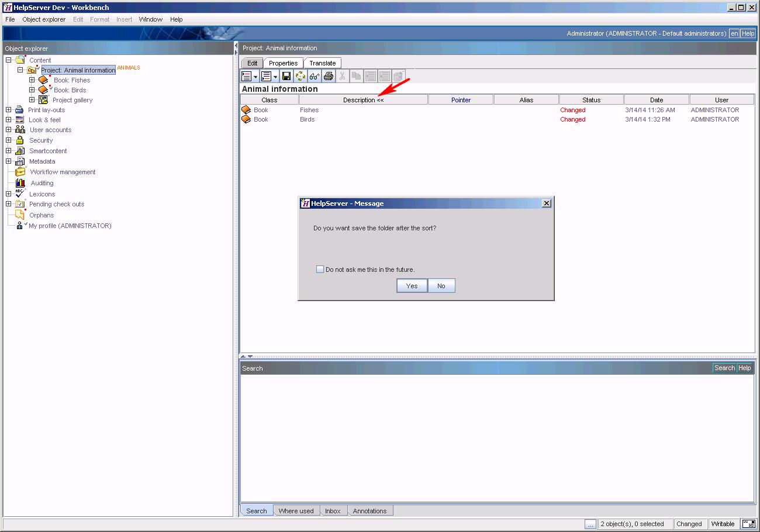Click the first list-view toolbar icon
Screen dimensions: 760x532
point(247,76)
